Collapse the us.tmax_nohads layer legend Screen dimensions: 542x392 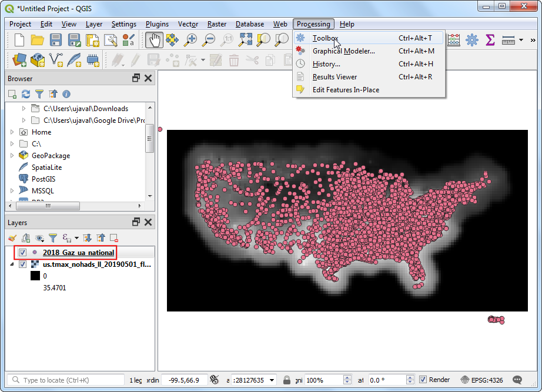pyautogui.click(x=12, y=264)
